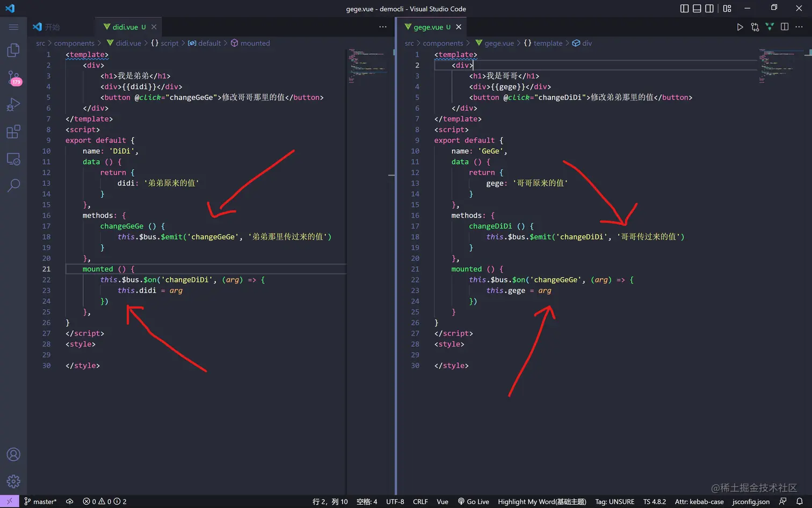The width and height of the screenshot is (812, 508).
Task: Open the Vue language mode picker
Action: point(443,502)
